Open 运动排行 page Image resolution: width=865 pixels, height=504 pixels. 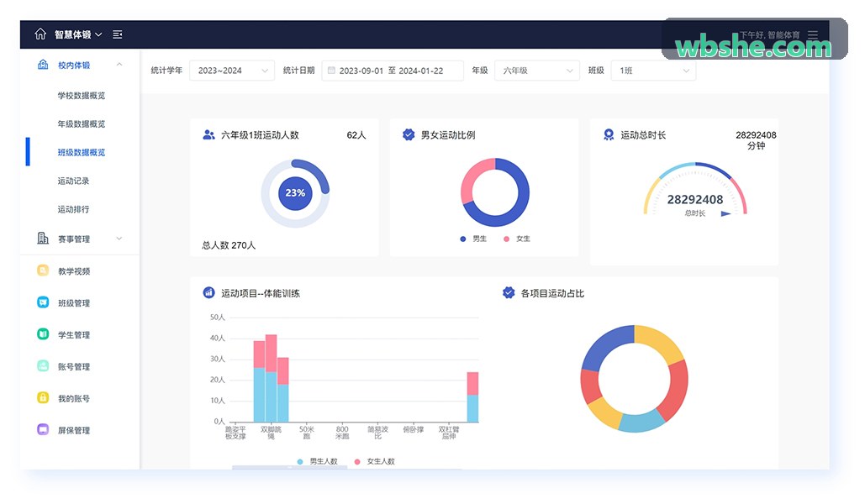click(x=73, y=209)
